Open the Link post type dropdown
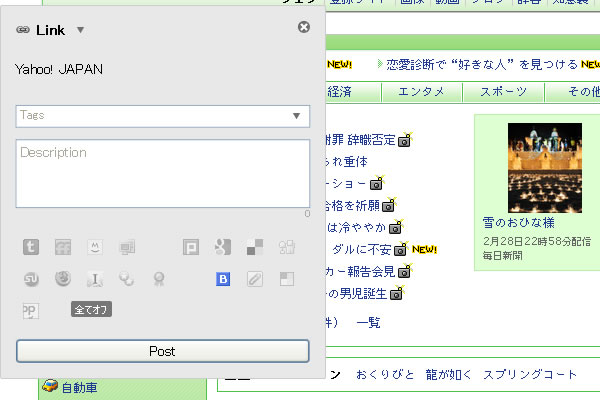 click(x=80, y=30)
